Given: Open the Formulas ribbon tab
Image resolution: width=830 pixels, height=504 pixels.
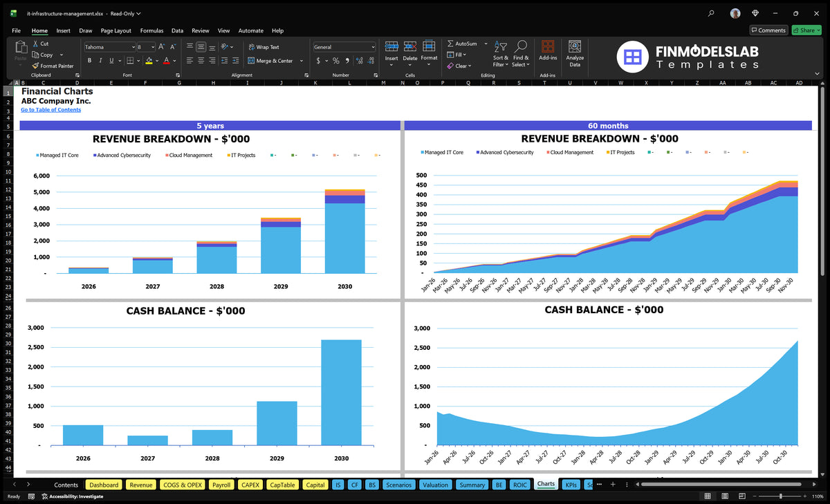Looking at the screenshot, I should (151, 30).
